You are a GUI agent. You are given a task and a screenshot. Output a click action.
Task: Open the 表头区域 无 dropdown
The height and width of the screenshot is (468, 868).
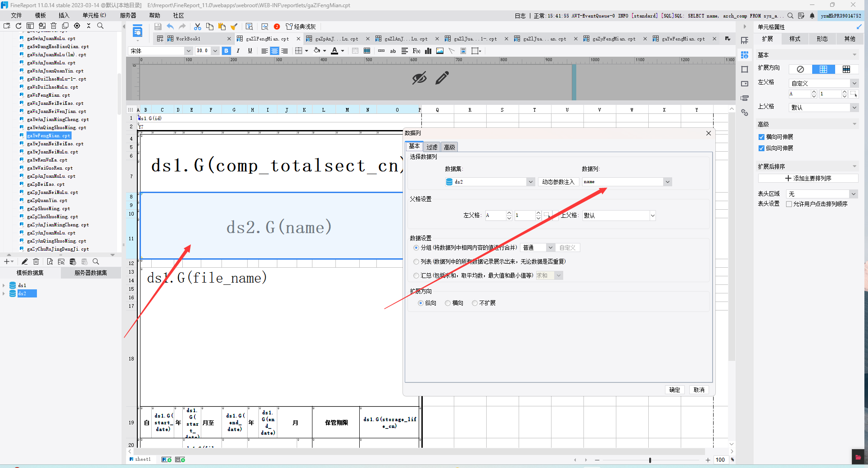click(x=853, y=194)
